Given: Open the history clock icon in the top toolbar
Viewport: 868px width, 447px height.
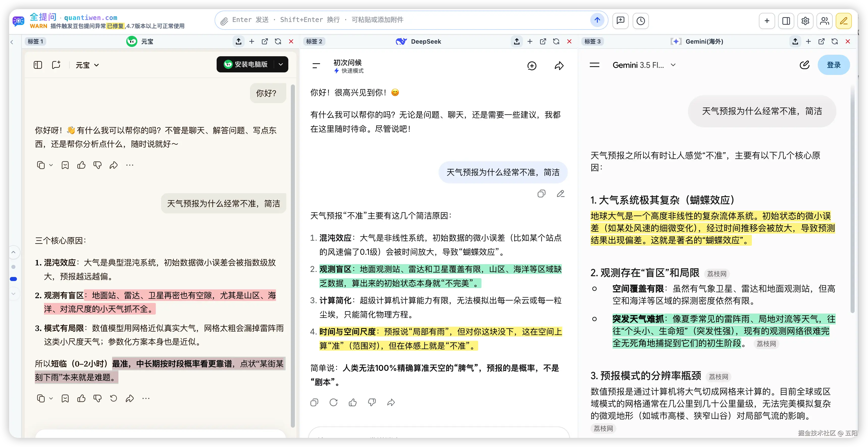Looking at the screenshot, I should coord(641,20).
